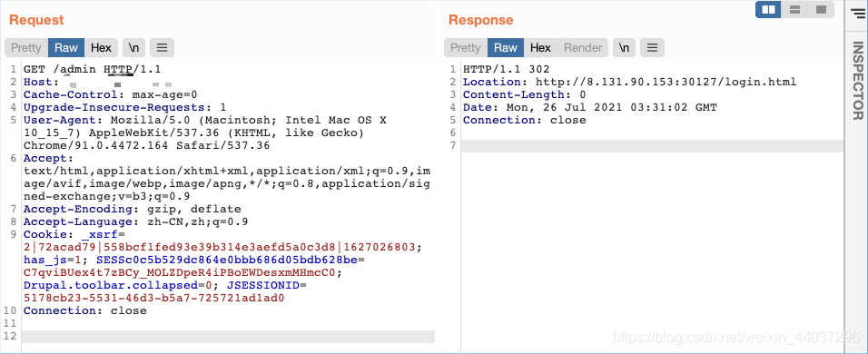The height and width of the screenshot is (354, 868).
Task: Switch Request view to Pretty tab
Action: [x=26, y=47]
